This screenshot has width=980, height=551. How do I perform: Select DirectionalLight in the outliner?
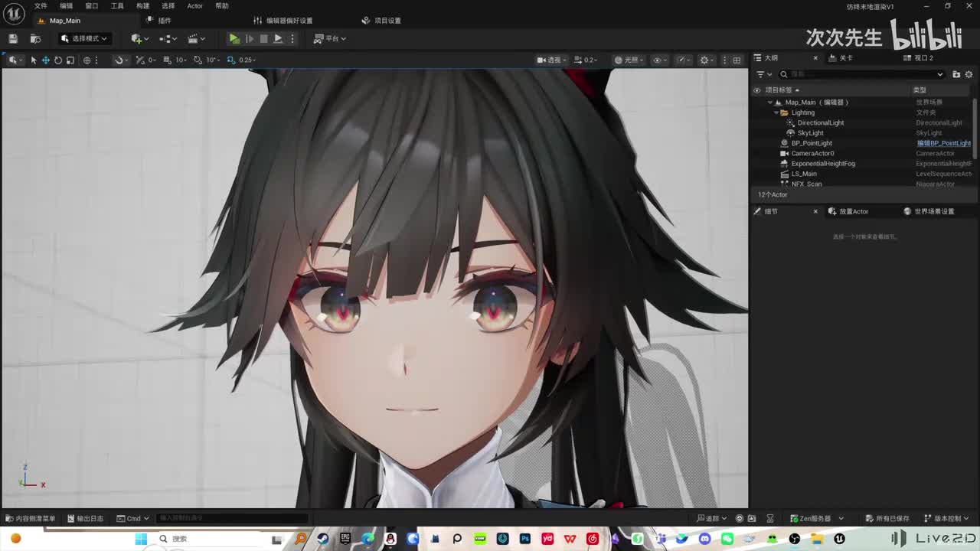tap(820, 122)
